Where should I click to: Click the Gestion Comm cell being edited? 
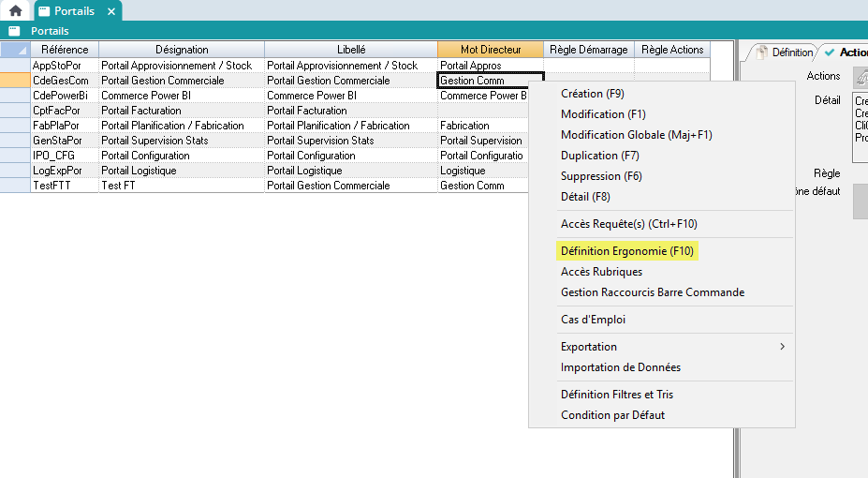489,81
